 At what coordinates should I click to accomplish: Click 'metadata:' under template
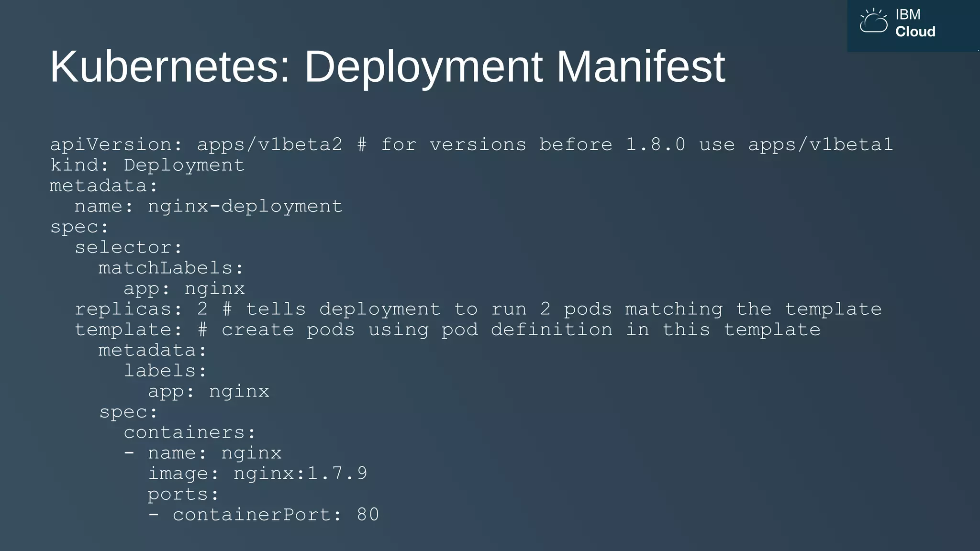153,350
